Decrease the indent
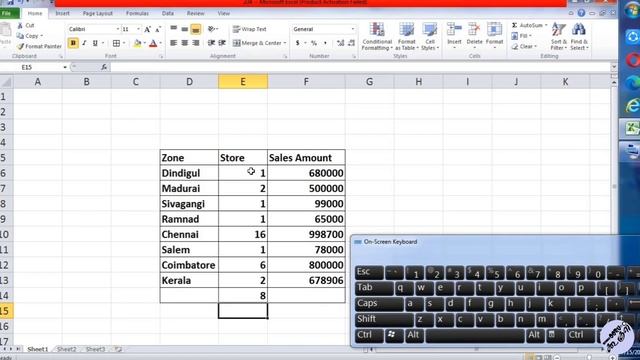 211,43
